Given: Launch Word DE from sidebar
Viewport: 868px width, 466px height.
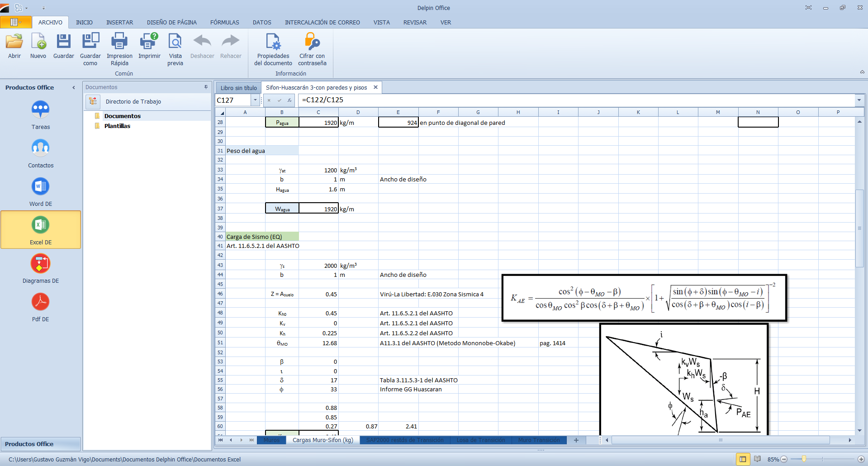Looking at the screenshot, I should click(x=41, y=187).
